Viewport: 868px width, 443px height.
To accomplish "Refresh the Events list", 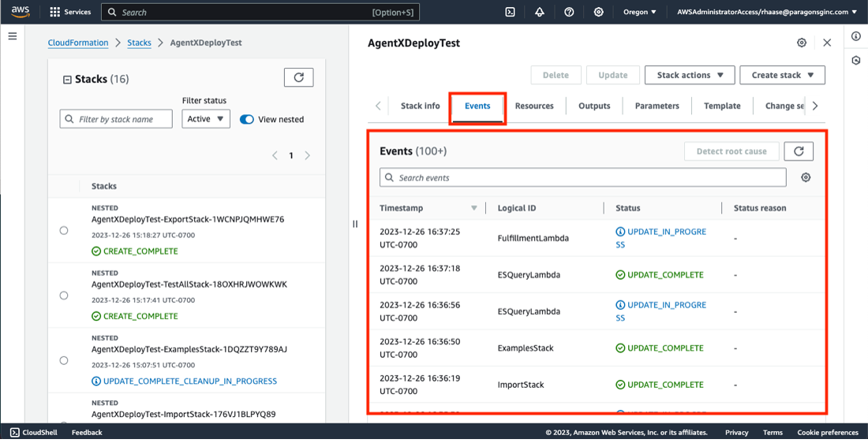I will click(799, 151).
